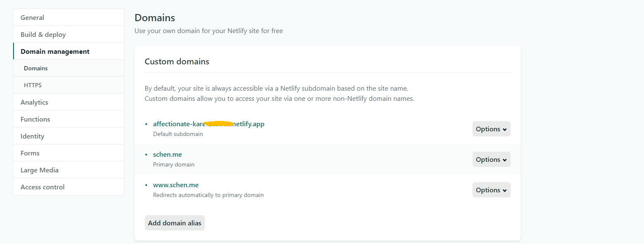Click the Add domain alias button
This screenshot has height=244, width=644.
[174, 223]
